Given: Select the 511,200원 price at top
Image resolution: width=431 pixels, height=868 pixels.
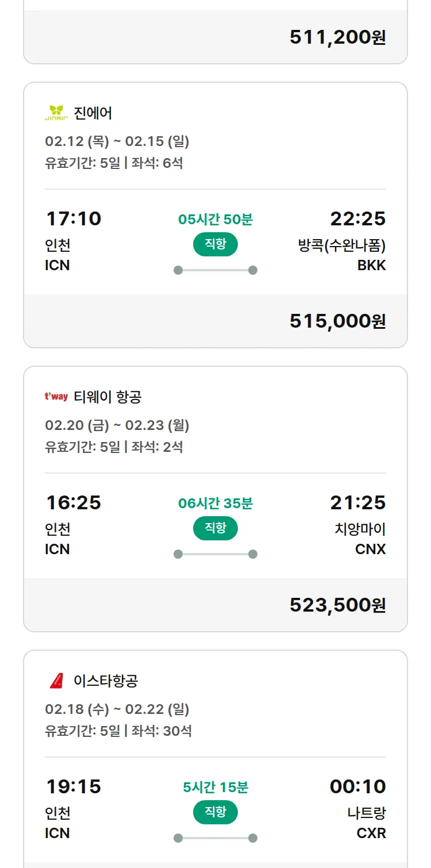Looking at the screenshot, I should point(337,37).
